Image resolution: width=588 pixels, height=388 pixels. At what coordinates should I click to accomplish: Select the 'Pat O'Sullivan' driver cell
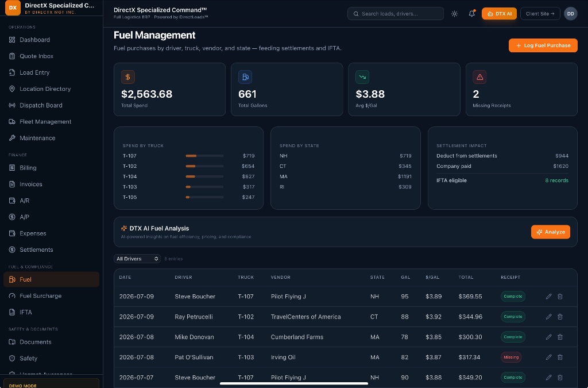click(194, 357)
